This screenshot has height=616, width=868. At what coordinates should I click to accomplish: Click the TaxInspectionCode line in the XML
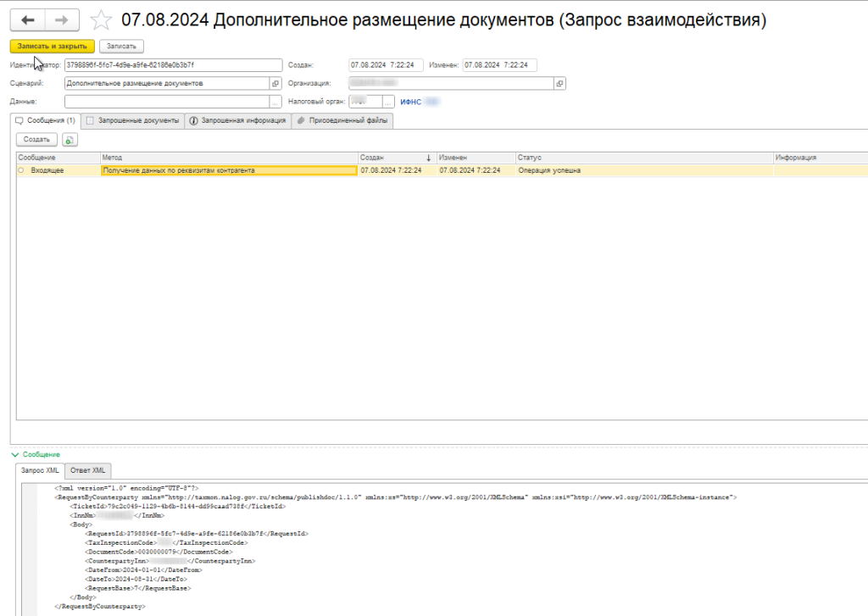coord(166,543)
